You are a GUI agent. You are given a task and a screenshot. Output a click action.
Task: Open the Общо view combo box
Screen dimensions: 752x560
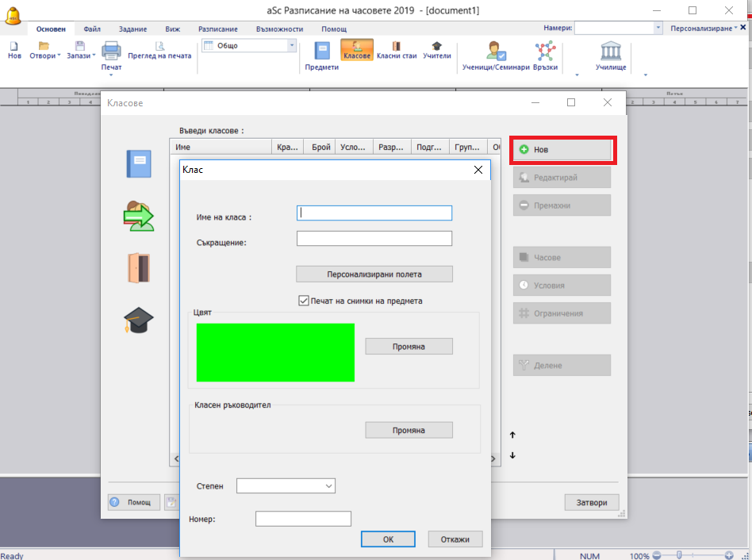[x=249, y=46]
